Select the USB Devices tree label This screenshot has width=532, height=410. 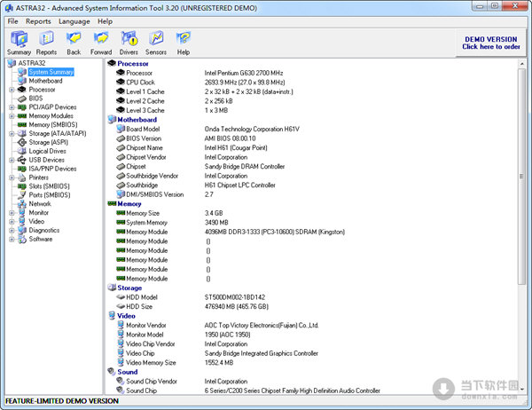(46, 160)
